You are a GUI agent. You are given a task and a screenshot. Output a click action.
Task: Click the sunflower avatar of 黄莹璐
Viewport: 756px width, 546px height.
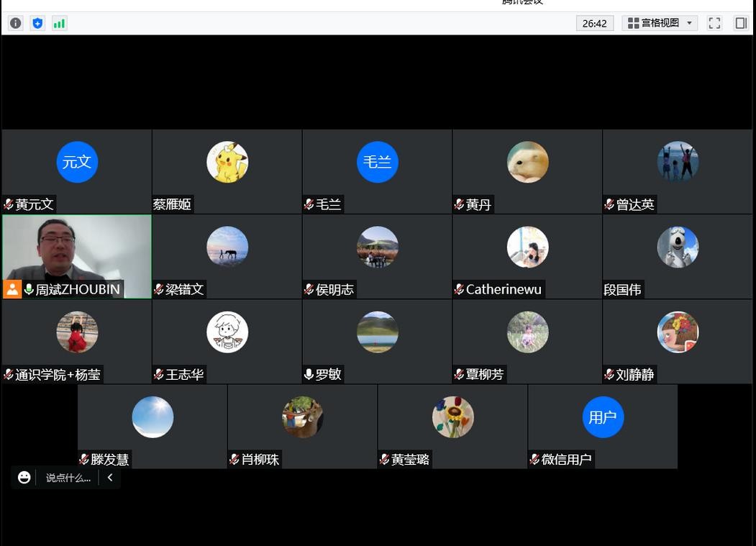[453, 417]
